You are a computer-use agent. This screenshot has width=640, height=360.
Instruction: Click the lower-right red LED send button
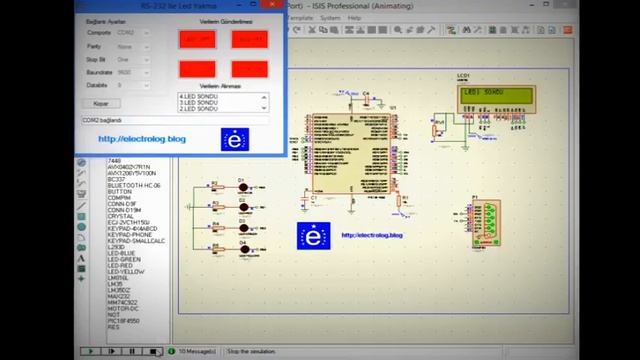click(250, 69)
